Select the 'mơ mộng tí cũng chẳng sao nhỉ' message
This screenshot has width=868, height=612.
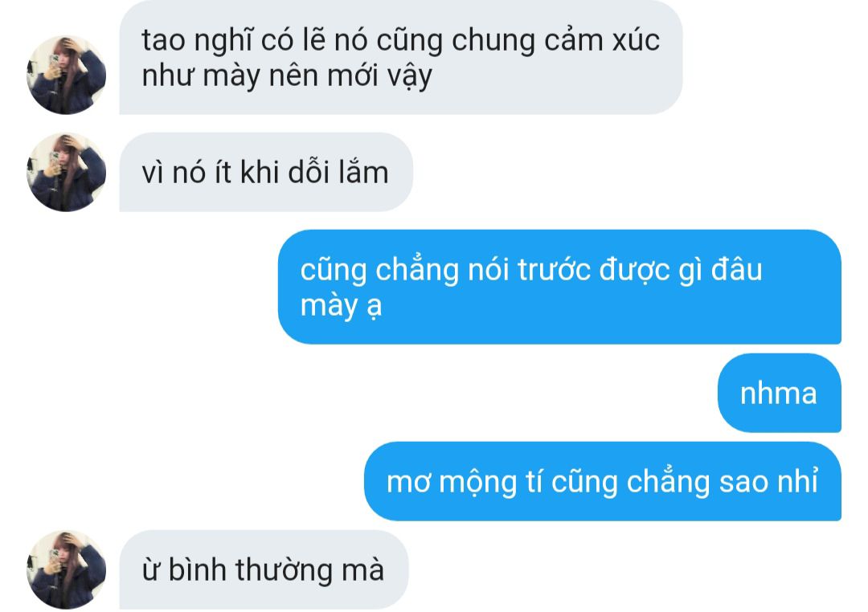[x=603, y=481]
